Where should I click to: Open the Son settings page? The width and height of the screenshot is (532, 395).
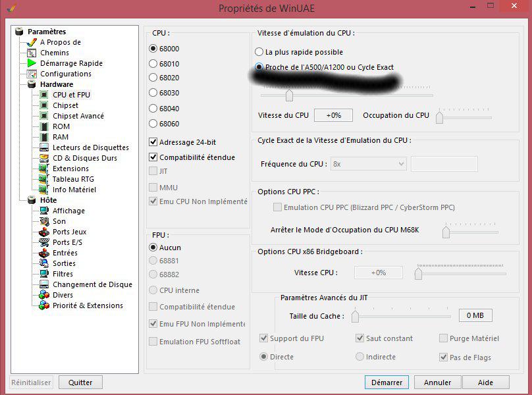(x=59, y=221)
